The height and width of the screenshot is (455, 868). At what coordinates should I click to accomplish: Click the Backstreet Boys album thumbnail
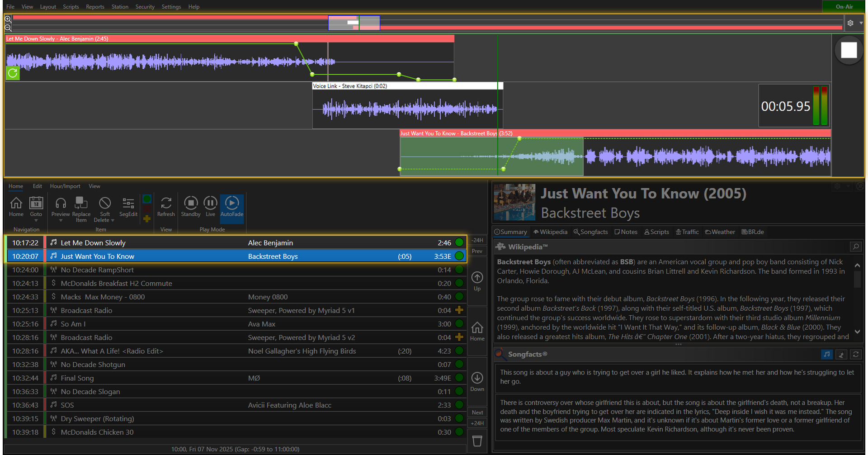tap(514, 202)
